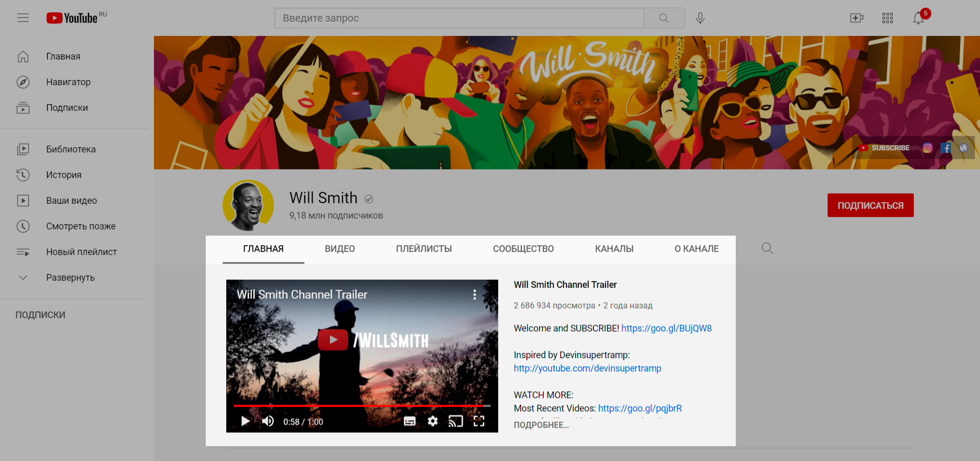This screenshot has width=980, height=461.
Task: Click the 9,18 млн подписчиков text
Action: click(x=336, y=216)
